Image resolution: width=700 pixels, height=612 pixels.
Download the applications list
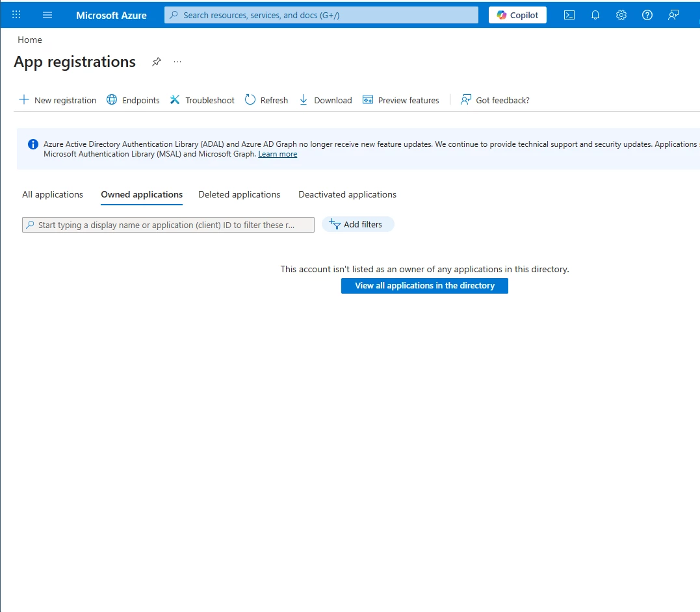325,100
